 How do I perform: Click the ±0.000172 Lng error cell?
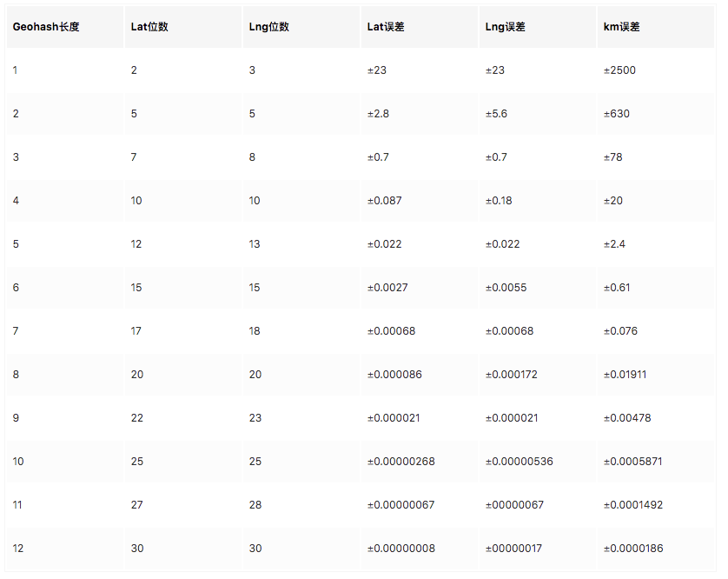click(x=512, y=375)
